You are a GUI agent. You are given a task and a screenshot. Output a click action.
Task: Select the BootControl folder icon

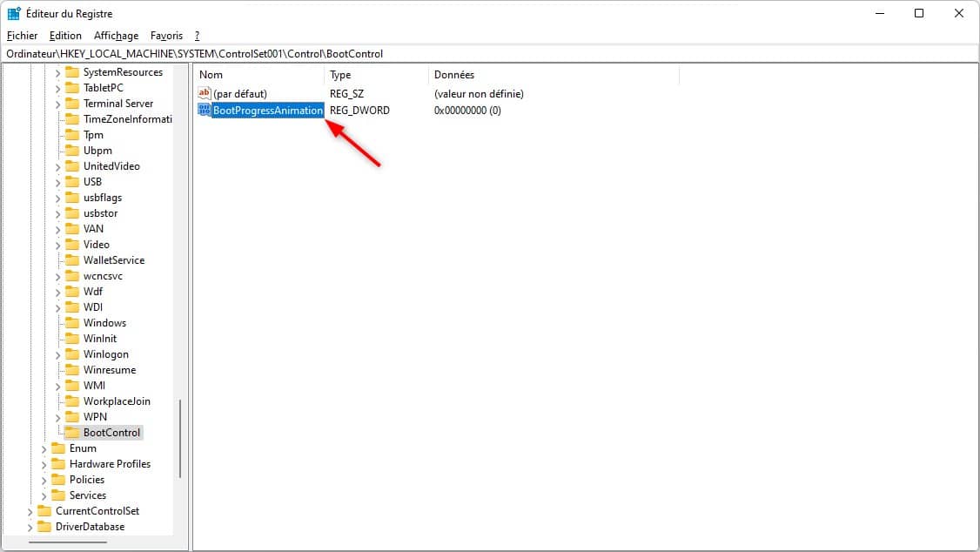[72, 432]
